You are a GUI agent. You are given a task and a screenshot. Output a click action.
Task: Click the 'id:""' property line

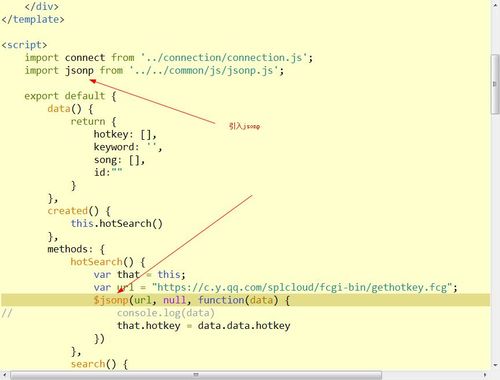[x=108, y=172]
